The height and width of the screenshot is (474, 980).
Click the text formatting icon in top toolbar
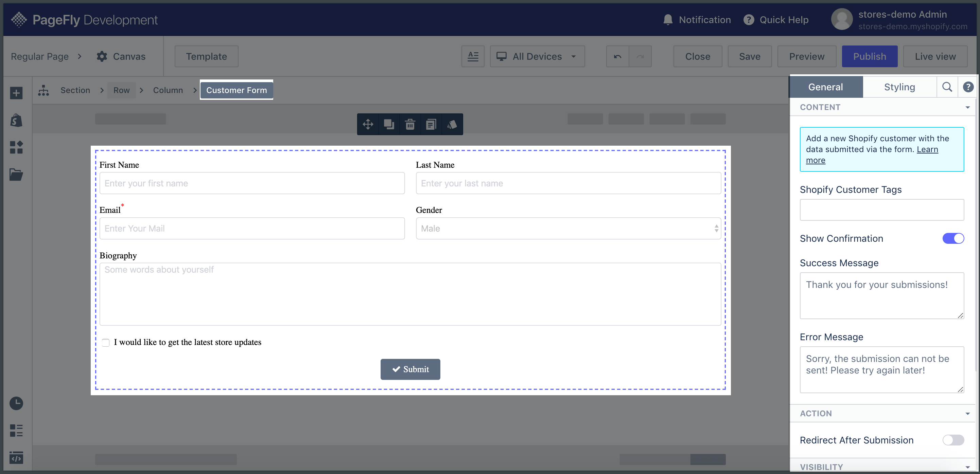(473, 56)
